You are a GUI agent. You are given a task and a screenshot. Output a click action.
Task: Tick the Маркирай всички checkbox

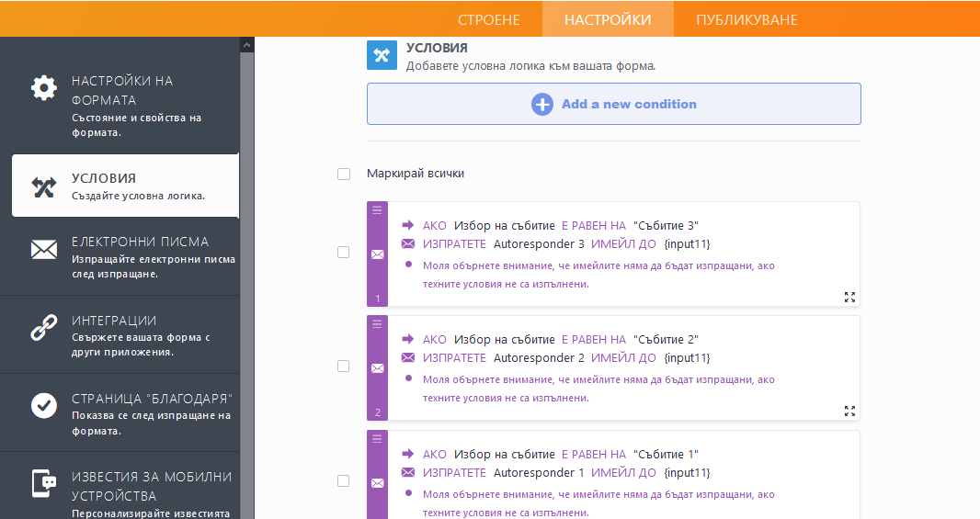[x=344, y=174]
